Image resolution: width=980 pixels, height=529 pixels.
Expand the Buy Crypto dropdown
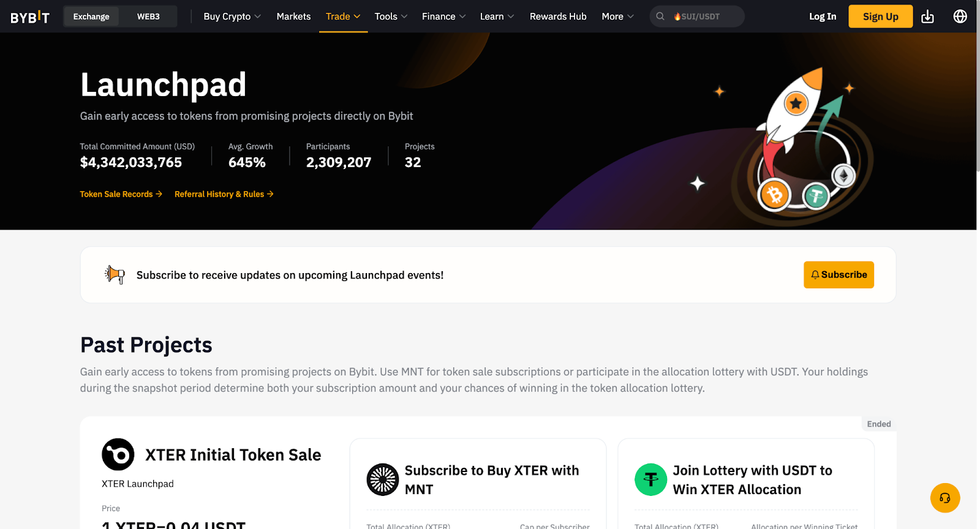click(x=232, y=17)
